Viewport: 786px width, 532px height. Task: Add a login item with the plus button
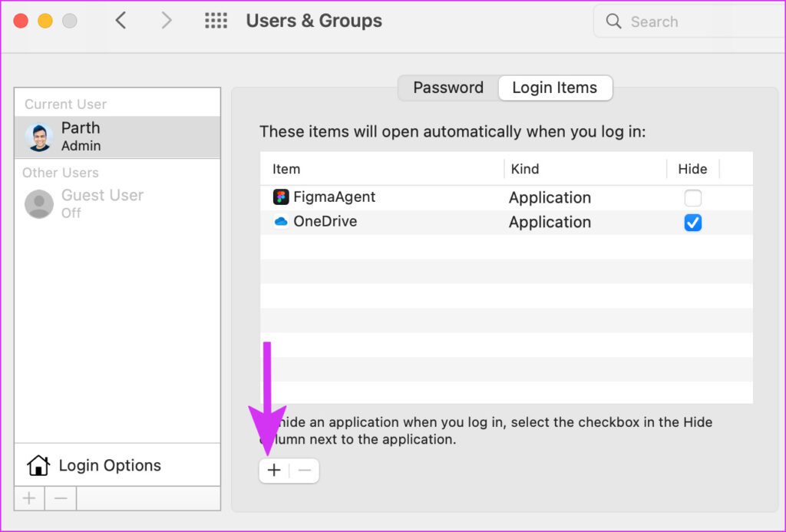click(x=274, y=470)
